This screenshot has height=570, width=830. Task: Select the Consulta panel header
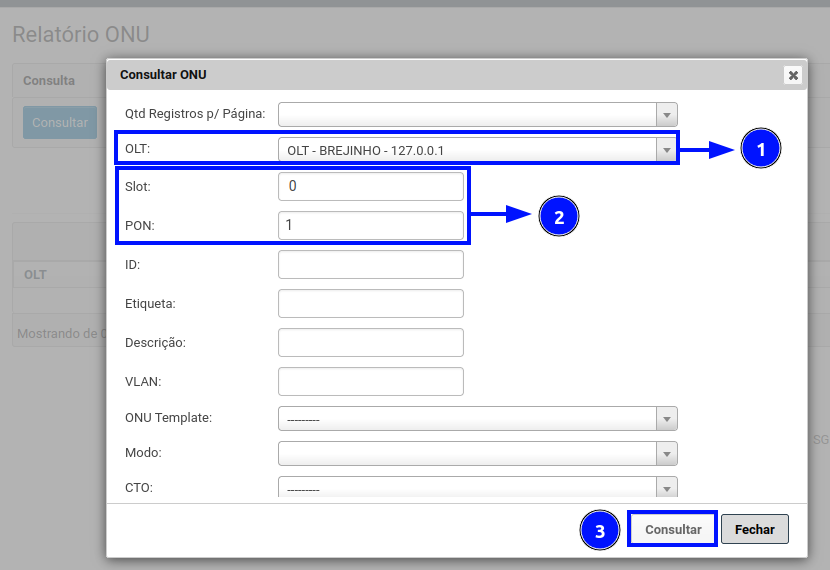[x=49, y=80]
